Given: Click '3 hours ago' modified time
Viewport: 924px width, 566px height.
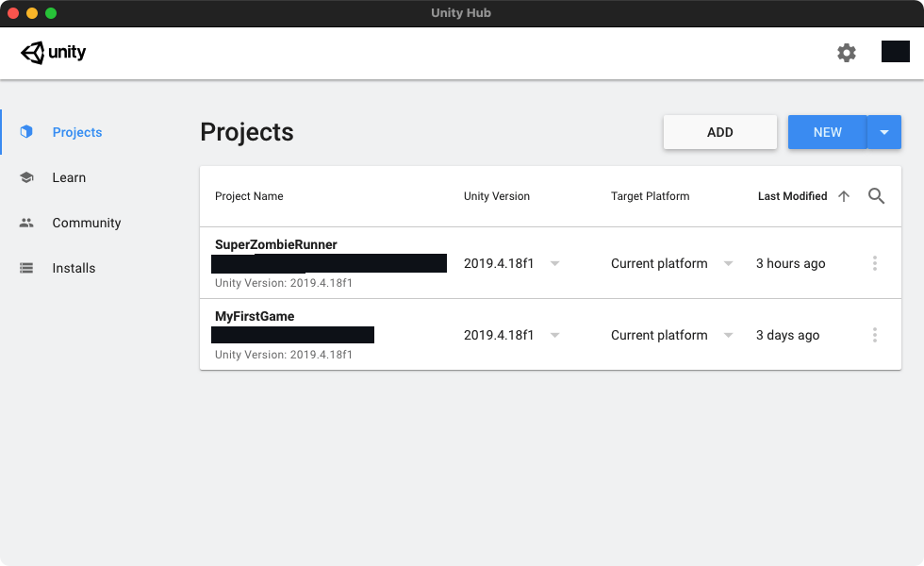Looking at the screenshot, I should click(x=790, y=263).
